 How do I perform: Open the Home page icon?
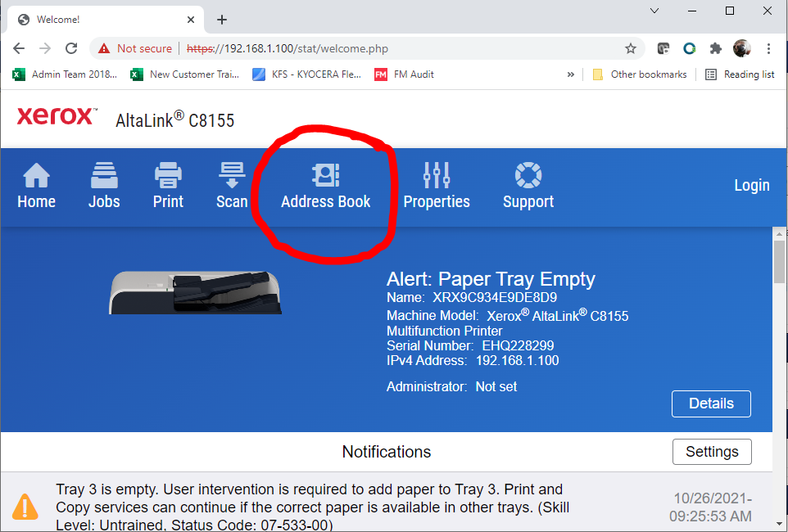[x=36, y=175]
